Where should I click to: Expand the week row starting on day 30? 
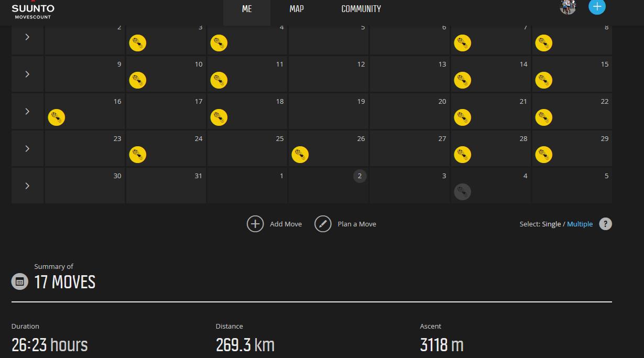coord(27,186)
